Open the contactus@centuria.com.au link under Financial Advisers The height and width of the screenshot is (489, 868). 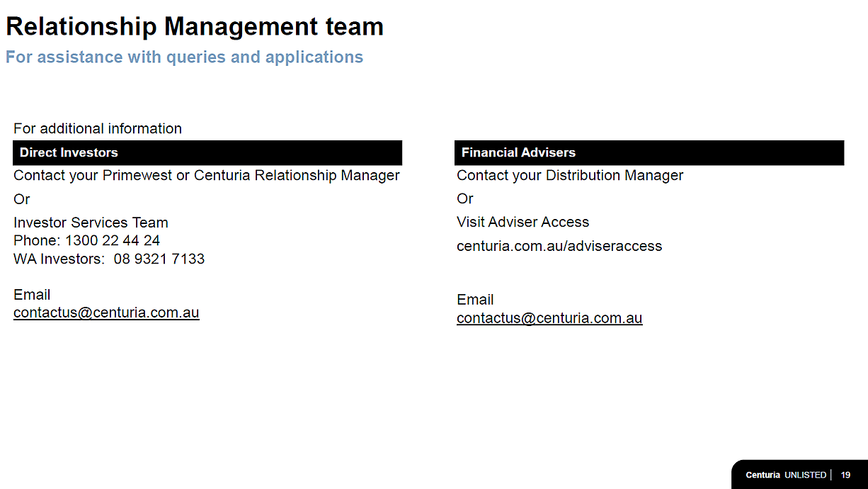(549, 318)
